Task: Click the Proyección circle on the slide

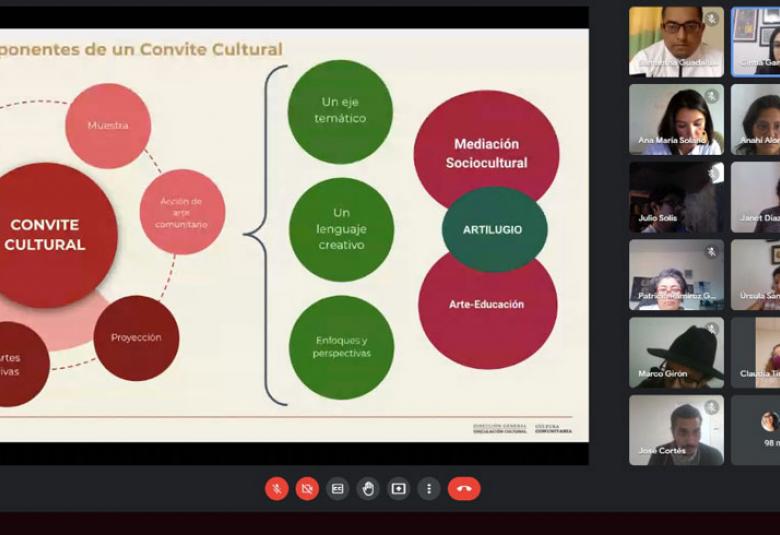Action: (136, 338)
